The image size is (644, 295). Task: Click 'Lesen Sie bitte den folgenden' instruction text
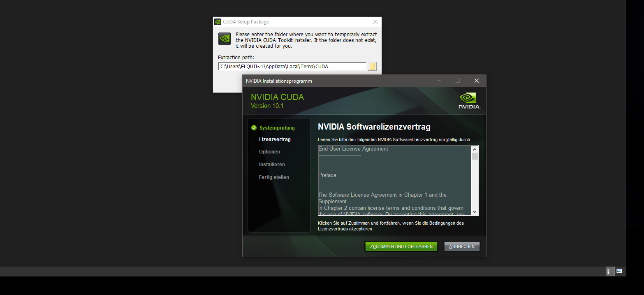click(x=394, y=140)
